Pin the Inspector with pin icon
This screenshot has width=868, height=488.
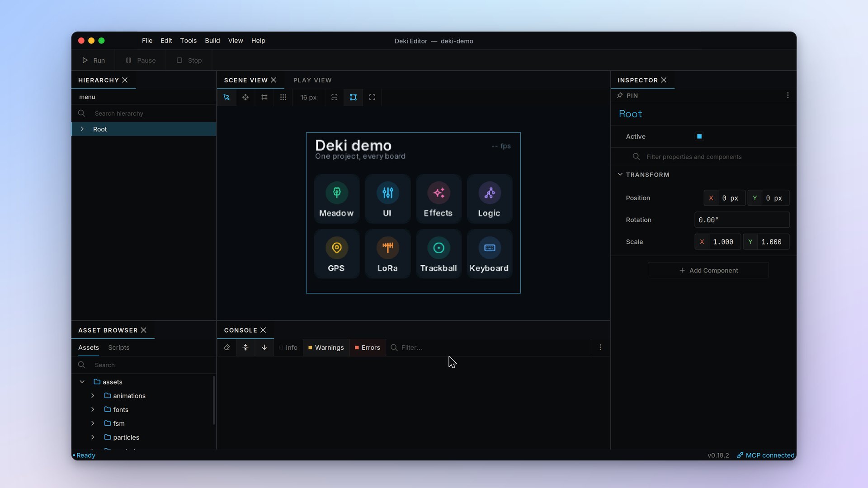click(x=620, y=95)
